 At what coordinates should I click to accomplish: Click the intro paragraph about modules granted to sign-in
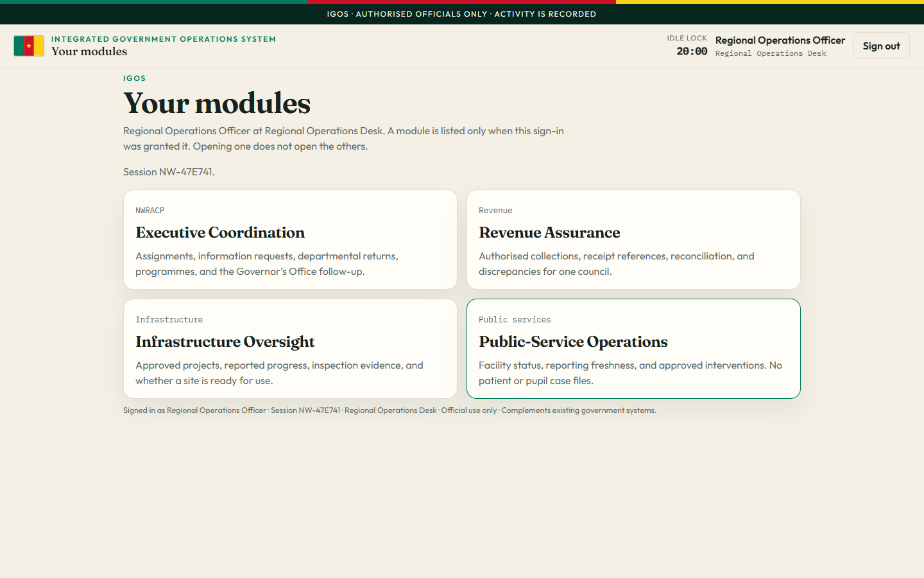coord(343,139)
